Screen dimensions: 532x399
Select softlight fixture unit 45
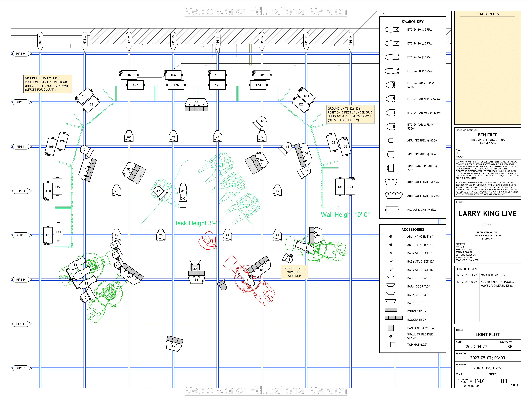(174, 344)
